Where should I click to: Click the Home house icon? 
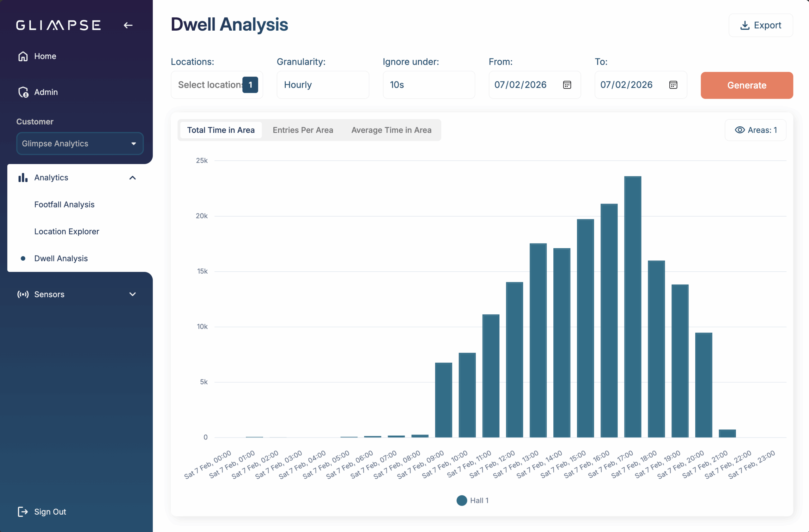point(23,56)
